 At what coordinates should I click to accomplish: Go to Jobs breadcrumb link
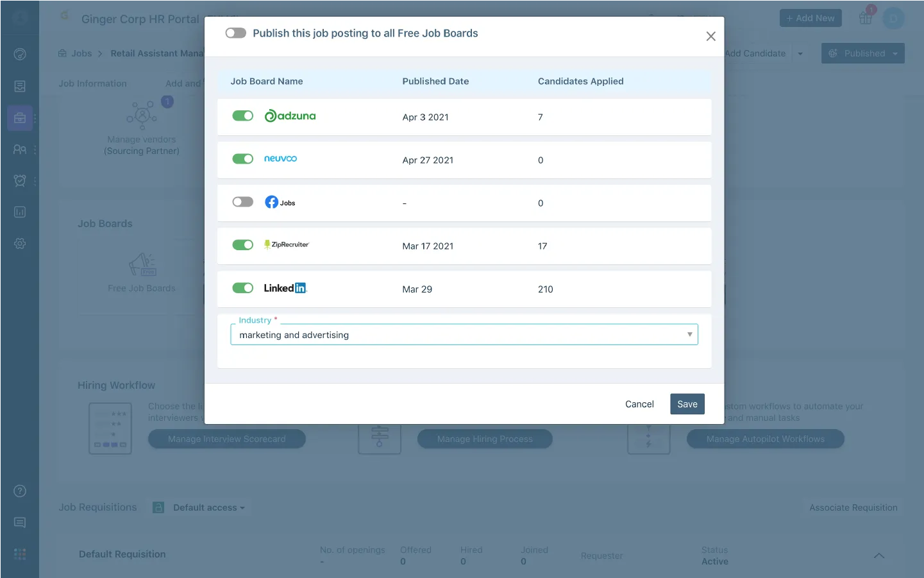pos(81,53)
